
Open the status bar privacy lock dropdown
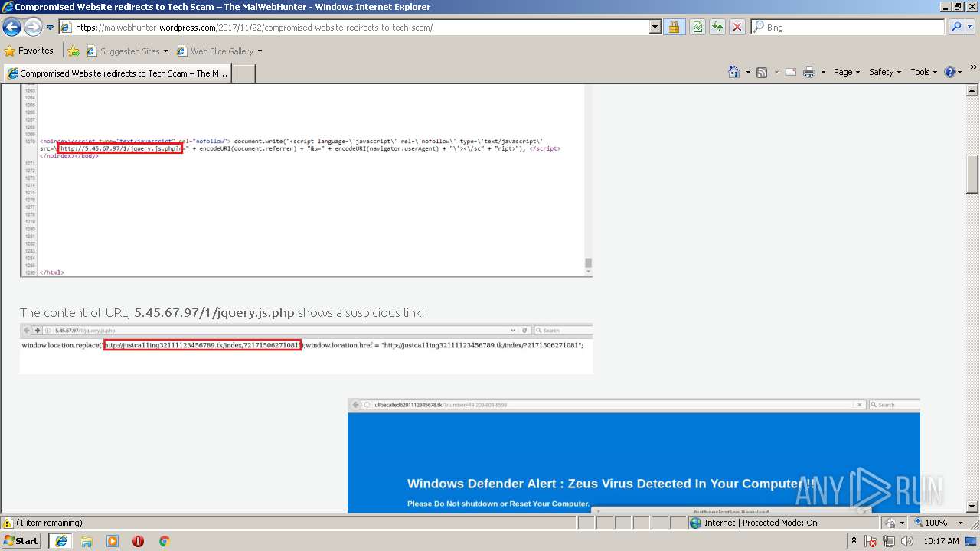895,523
